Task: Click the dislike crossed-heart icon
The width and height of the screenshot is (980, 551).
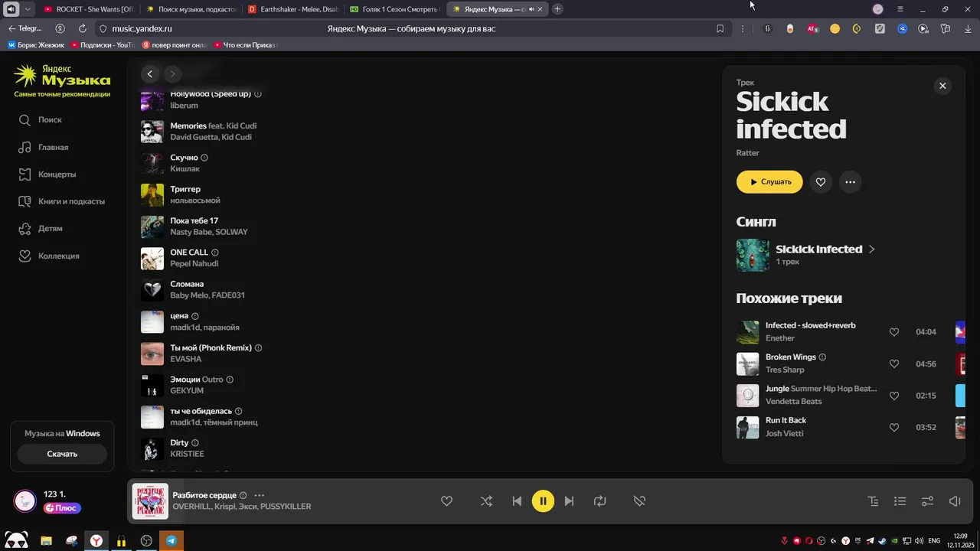Action: pos(639,501)
